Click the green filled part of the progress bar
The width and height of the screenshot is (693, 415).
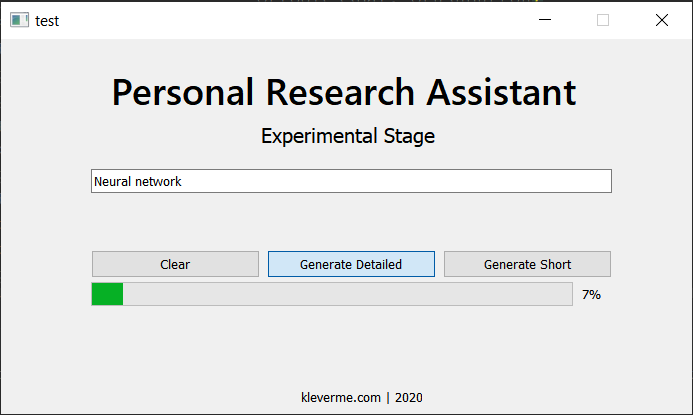(107, 294)
